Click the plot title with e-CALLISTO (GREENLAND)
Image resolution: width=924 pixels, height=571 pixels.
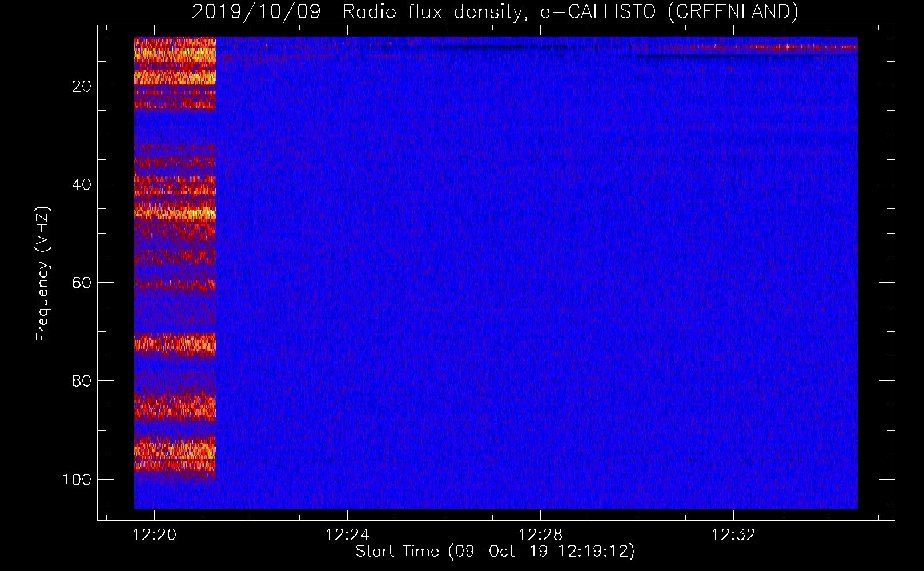coord(495,11)
